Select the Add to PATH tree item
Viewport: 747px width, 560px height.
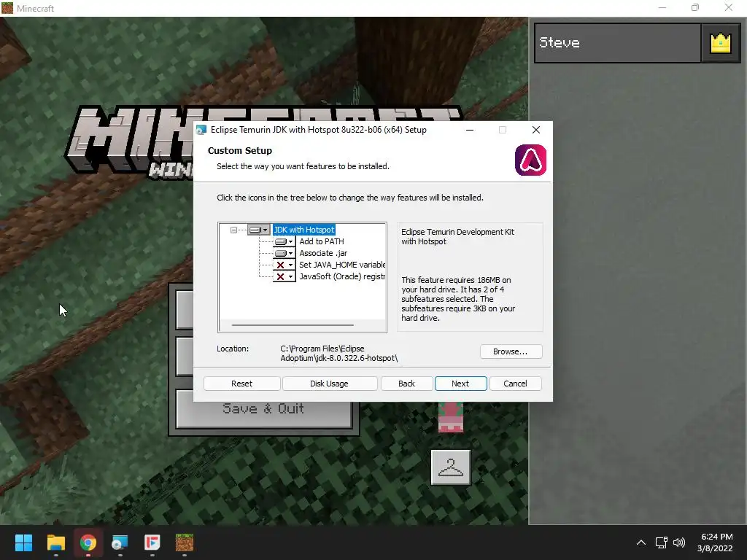[x=322, y=241]
